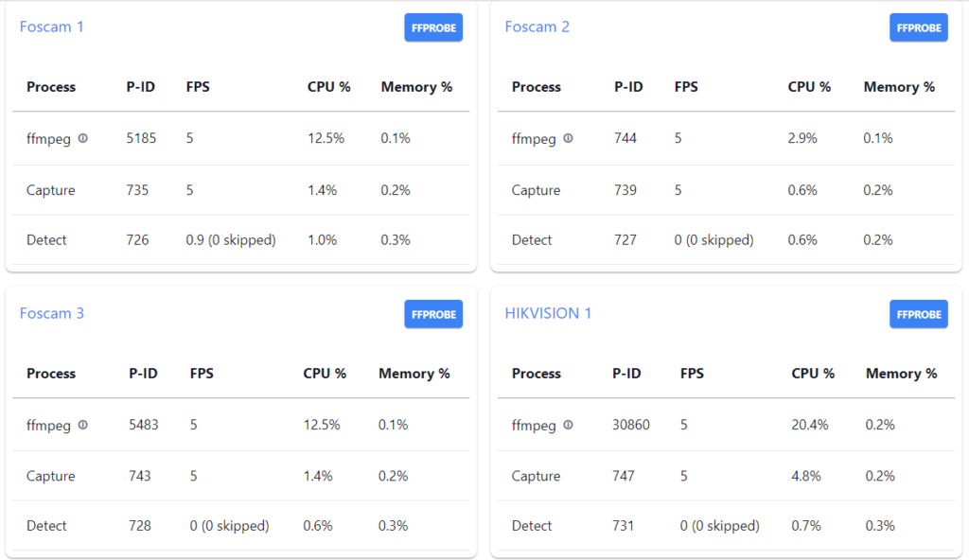Run FFPROBE for Foscam 2
The image size is (969, 560).
[918, 27]
